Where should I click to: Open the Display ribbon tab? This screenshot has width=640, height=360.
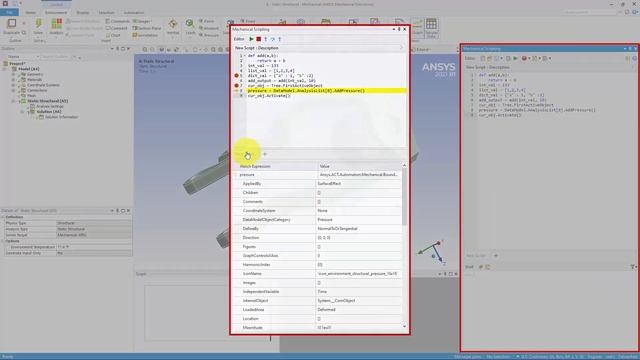pyautogui.click(x=82, y=13)
